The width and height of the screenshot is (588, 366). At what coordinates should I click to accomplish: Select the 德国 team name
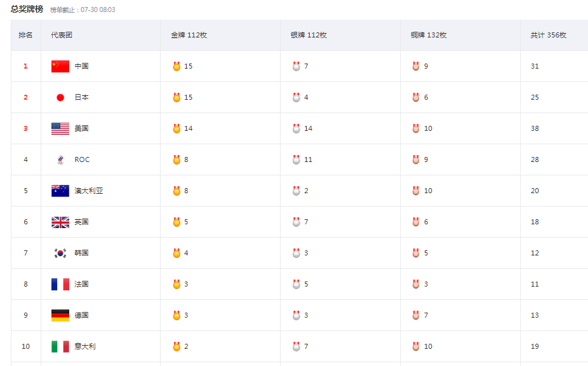[81, 316]
